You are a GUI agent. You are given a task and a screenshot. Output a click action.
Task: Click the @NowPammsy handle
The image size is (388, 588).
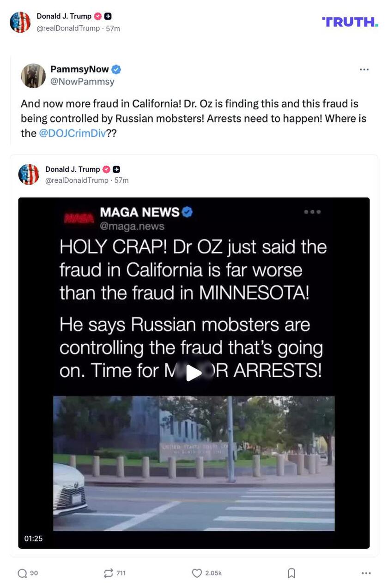coord(82,82)
